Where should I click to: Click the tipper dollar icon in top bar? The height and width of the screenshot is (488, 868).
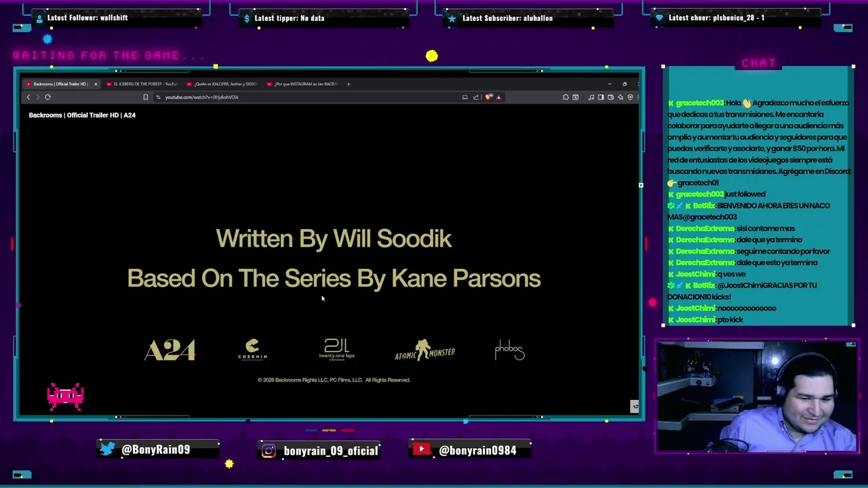click(247, 18)
